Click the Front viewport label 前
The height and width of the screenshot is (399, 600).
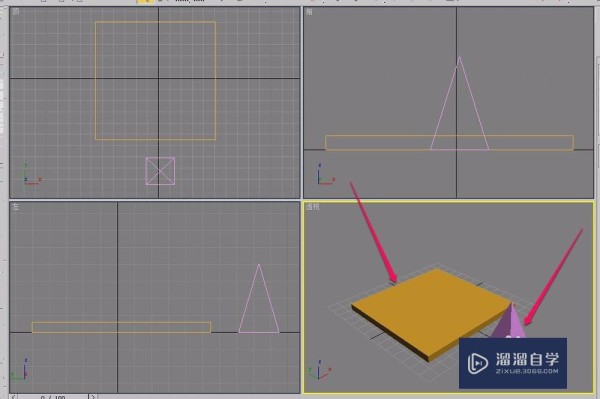pyautogui.click(x=309, y=11)
